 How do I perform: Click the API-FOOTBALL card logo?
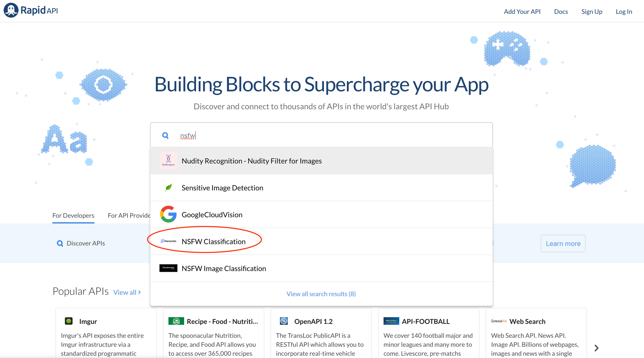[x=391, y=321]
